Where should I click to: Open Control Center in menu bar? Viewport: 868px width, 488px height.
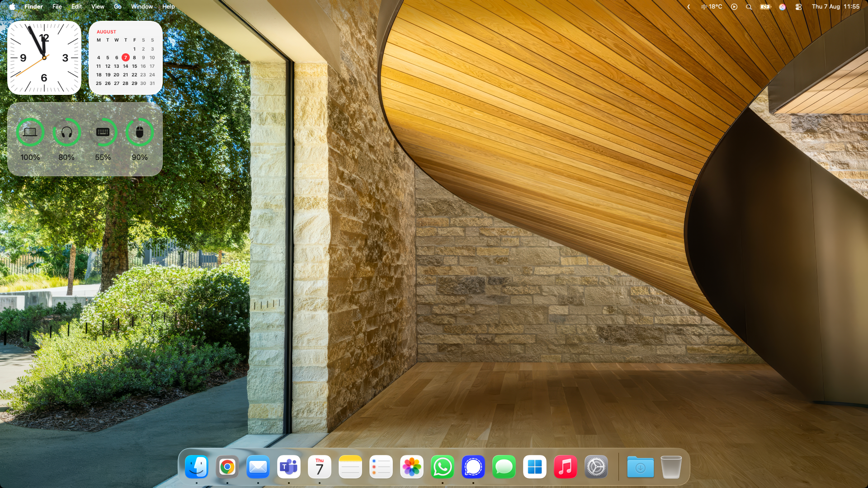click(798, 7)
